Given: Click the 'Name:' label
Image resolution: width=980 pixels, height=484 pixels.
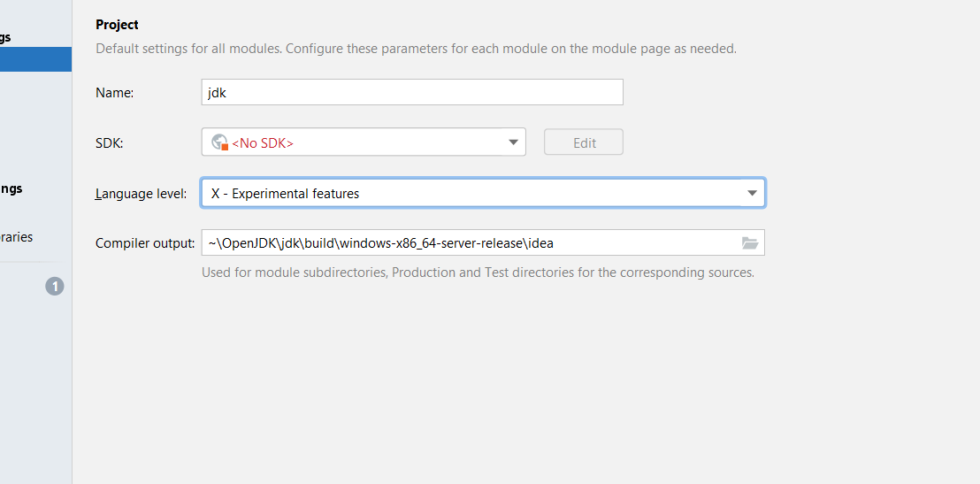Looking at the screenshot, I should click(x=114, y=92).
